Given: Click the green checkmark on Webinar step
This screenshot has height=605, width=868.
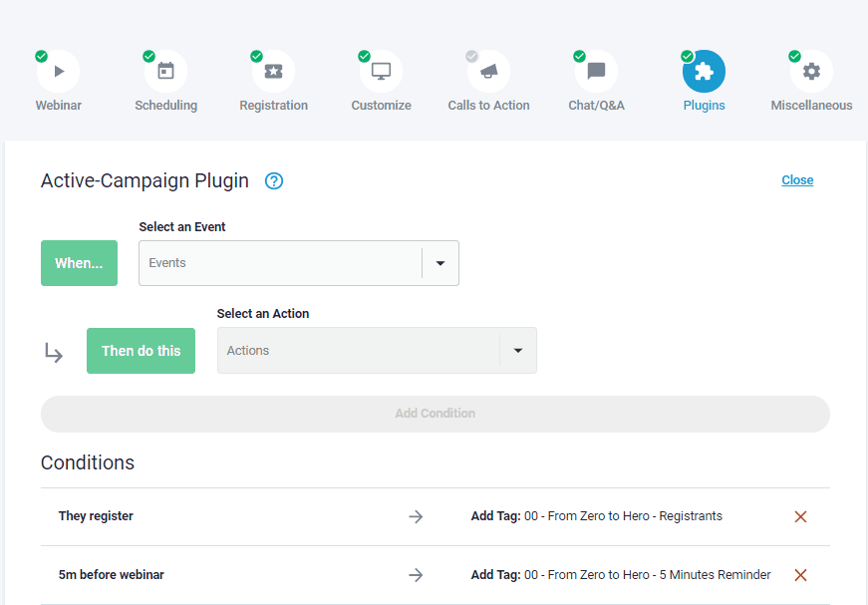Looking at the screenshot, I should tap(42, 56).
